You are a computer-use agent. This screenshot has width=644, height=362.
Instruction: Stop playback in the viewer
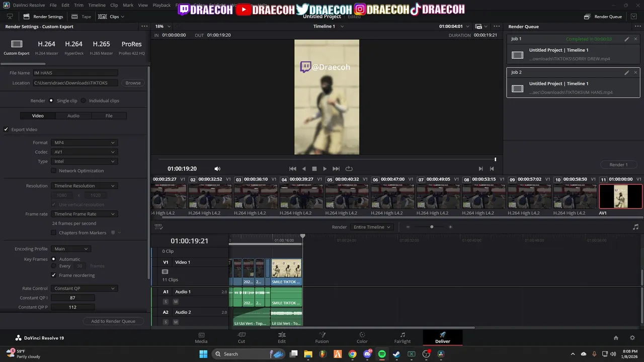pos(314,169)
